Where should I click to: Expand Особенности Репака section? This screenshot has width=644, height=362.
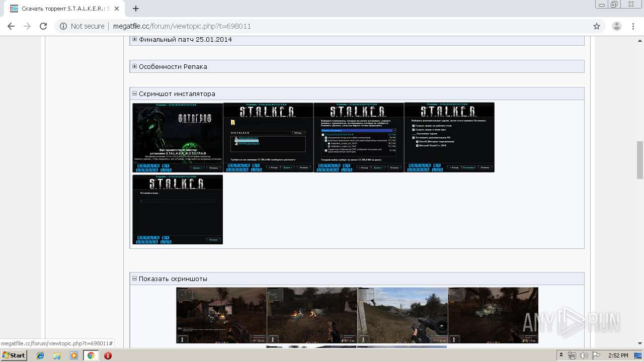[x=134, y=66]
